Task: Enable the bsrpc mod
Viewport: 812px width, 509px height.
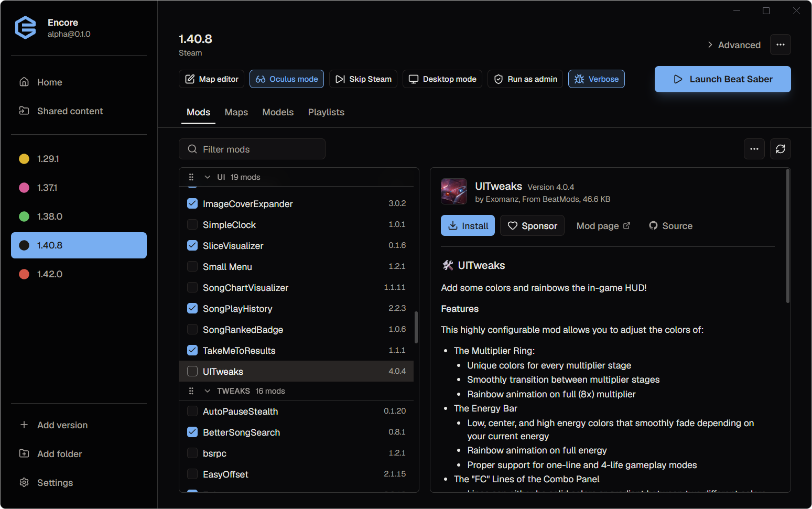Action: pos(192,453)
